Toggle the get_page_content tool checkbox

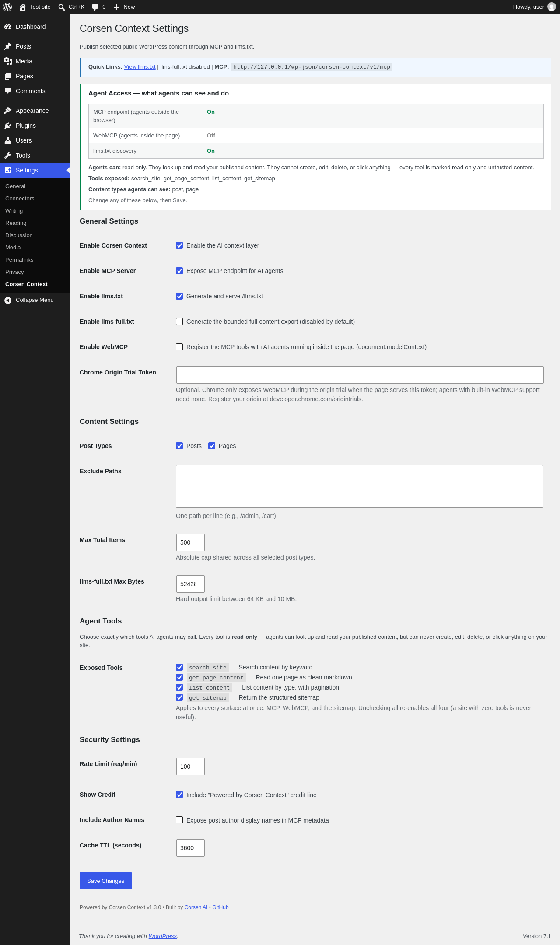point(179,677)
